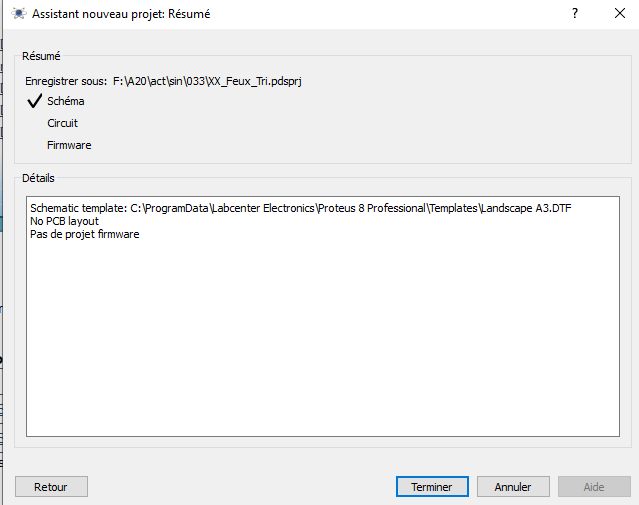Select the Schéma label in summary
The height and width of the screenshot is (505, 639).
[x=66, y=101]
